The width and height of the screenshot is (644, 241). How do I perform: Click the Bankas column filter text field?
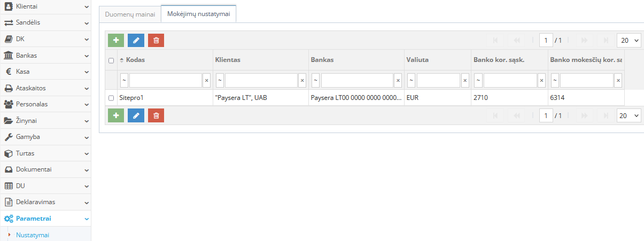356,81
